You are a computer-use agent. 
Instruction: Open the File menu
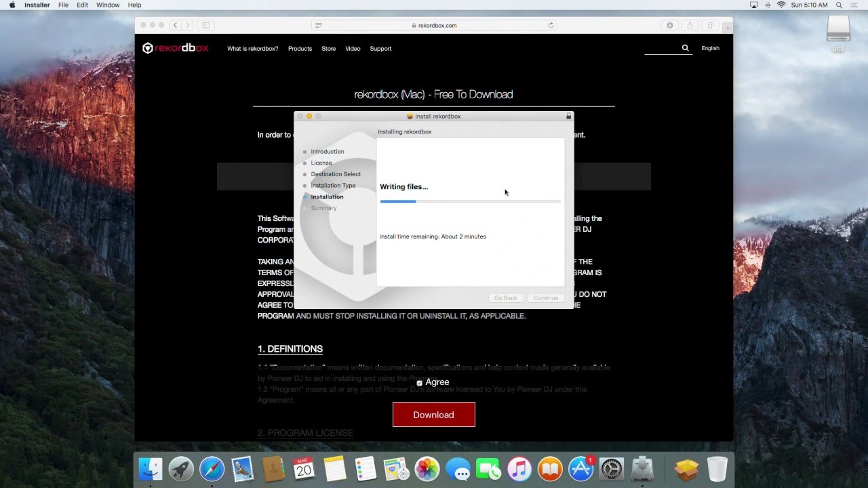63,5
